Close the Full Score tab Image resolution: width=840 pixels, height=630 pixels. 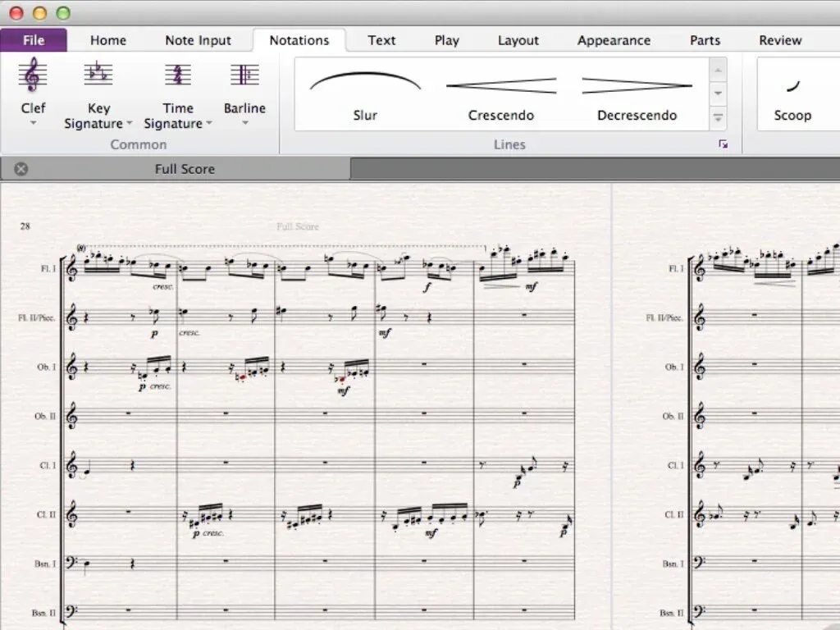tap(21, 169)
